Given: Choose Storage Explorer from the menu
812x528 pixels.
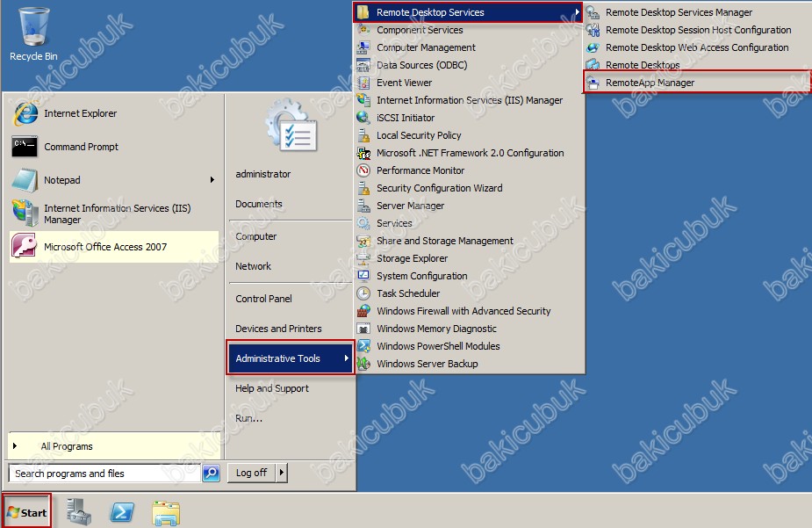Looking at the screenshot, I should [469, 258].
